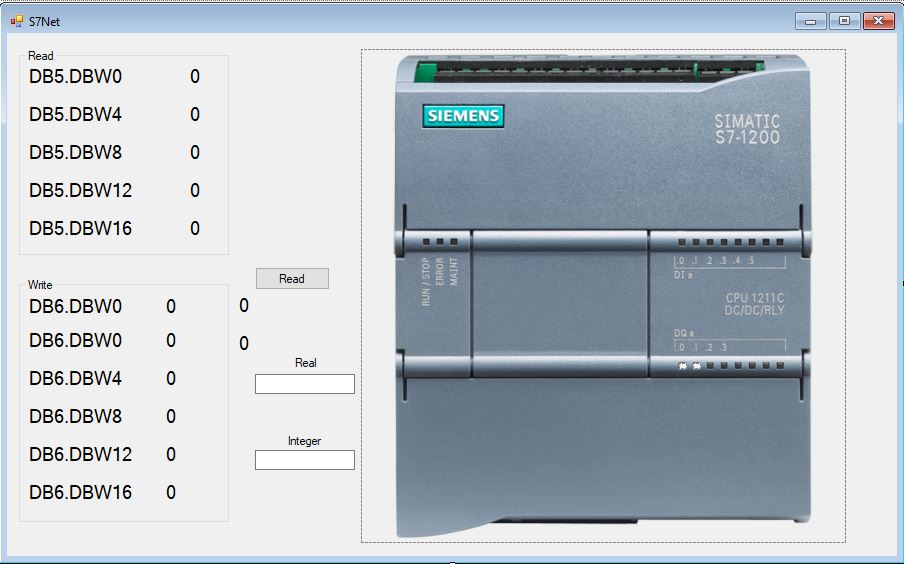Select the DB5.DBW0 label
Viewport: 904px width, 564px height.
[76, 77]
